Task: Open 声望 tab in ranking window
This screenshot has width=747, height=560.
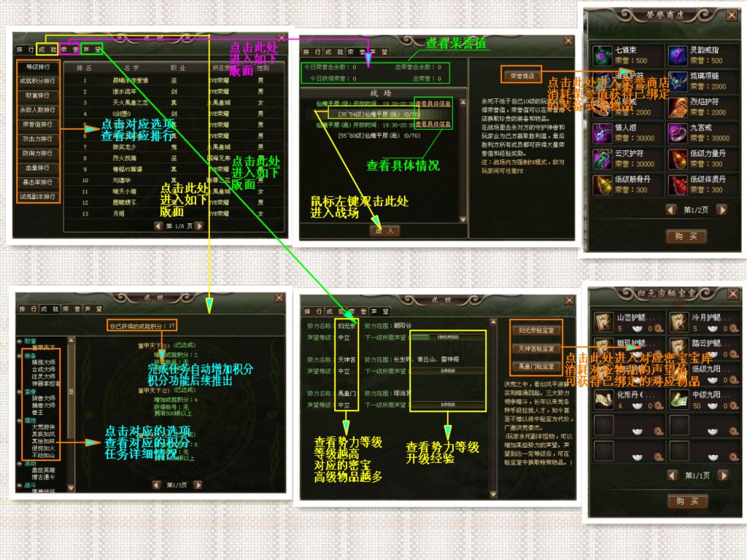Action: pos(92,50)
